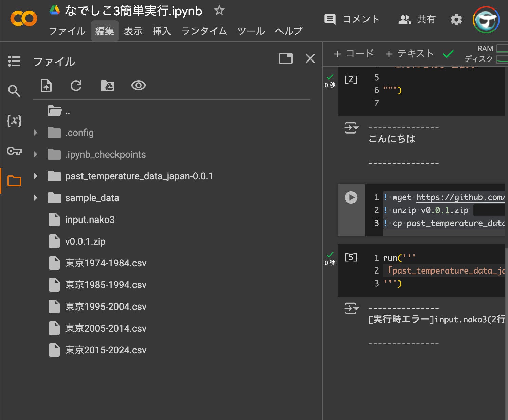Upload a file to session storage
This screenshot has height=420, width=508.
pos(46,86)
